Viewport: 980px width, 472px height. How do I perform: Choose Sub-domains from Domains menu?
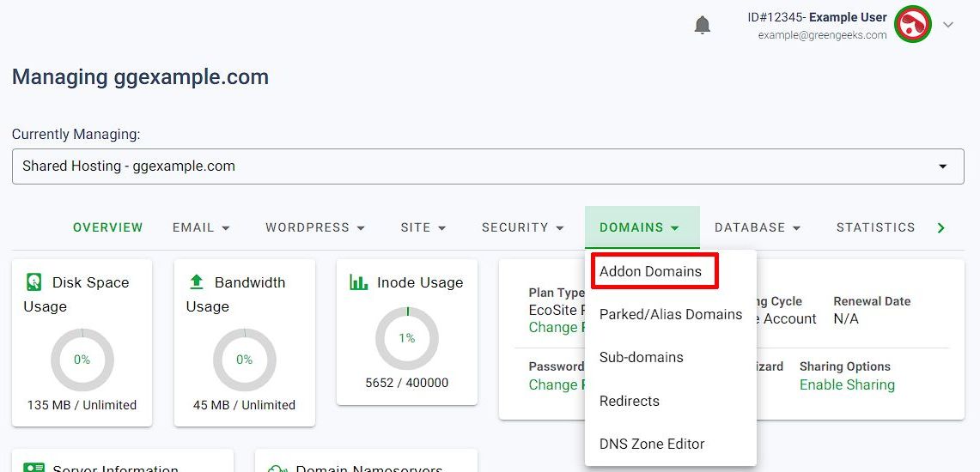coord(671,358)
